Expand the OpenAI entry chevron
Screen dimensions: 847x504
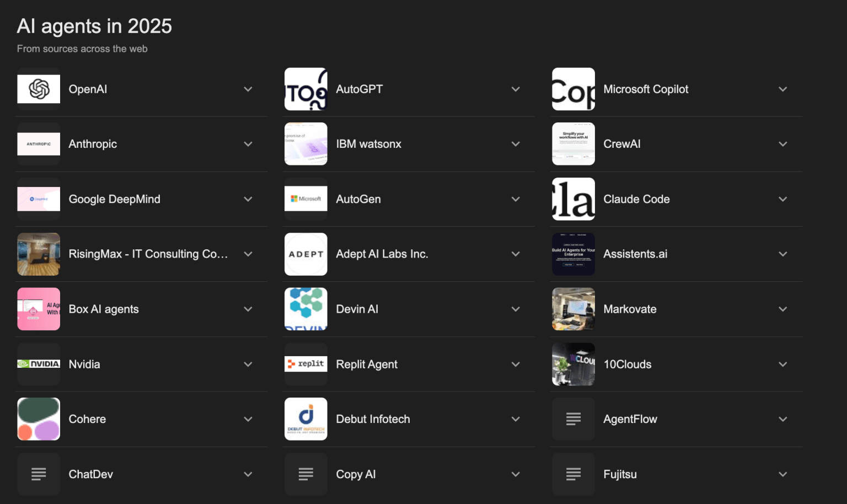(x=248, y=89)
